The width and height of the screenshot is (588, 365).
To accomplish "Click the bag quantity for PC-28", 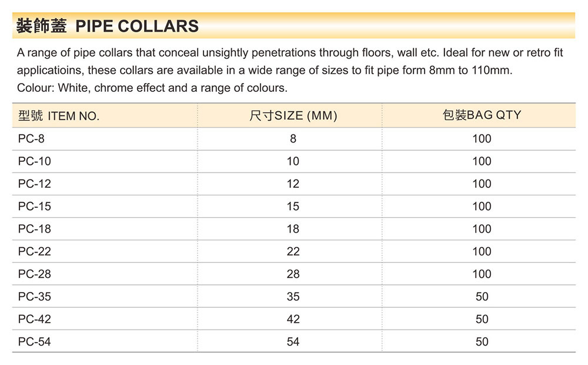I will [x=482, y=274].
